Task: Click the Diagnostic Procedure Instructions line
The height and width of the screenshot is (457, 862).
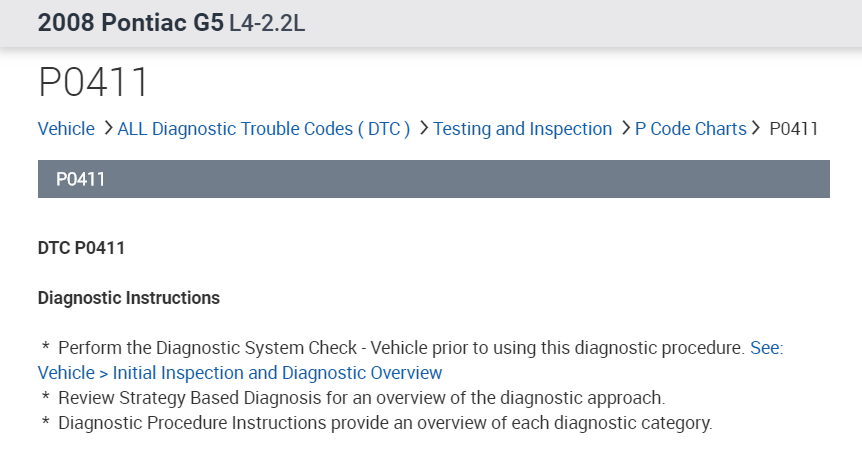Action: 385,423
